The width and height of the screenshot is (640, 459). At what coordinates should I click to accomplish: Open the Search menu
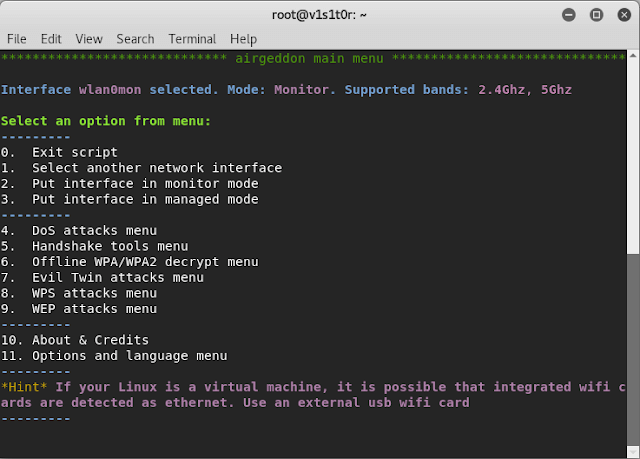(x=135, y=38)
